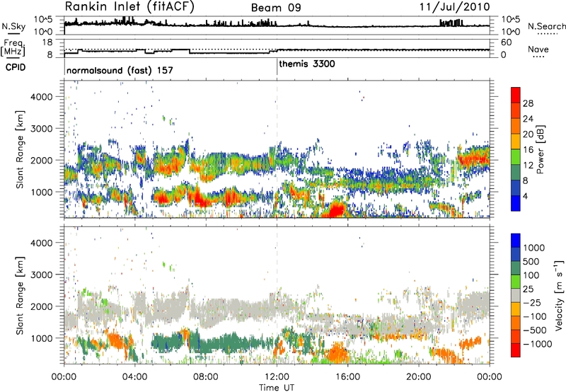The height and width of the screenshot is (392, 566).
Task: Pick the orange 20–24 dB Power colorbar segment
Action: (516, 126)
